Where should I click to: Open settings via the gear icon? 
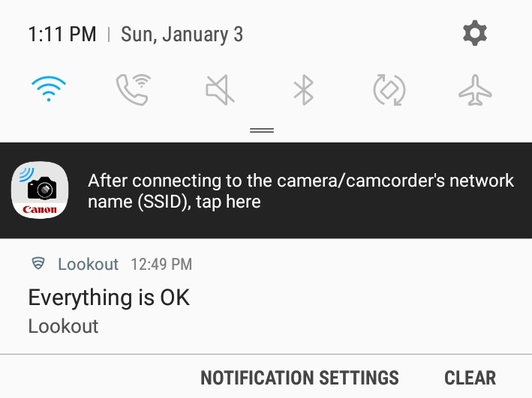[474, 33]
